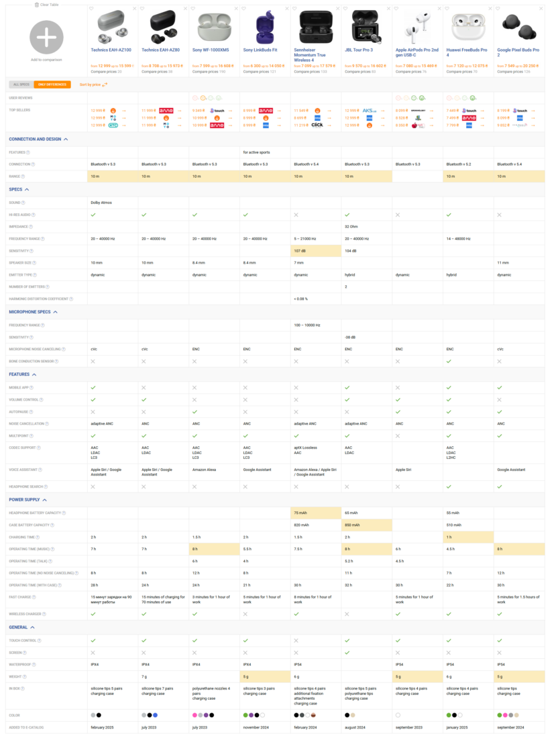Screen dimensions: 560x738
Task: Collapse the Features section
Action: [x=34, y=374]
